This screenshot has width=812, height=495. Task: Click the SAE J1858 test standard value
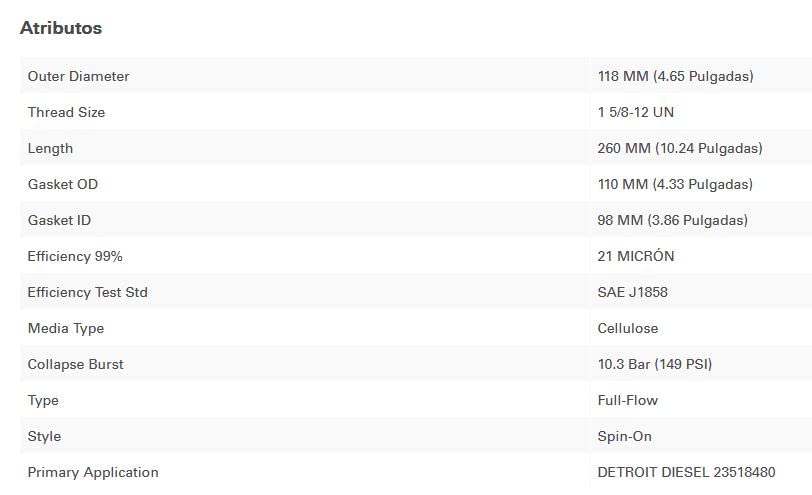(632, 292)
